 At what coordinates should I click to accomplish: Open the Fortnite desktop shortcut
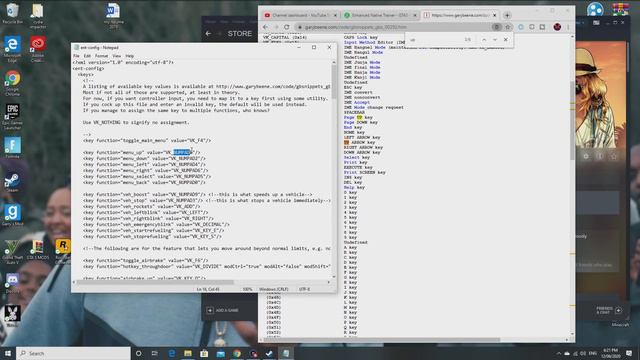[12, 148]
